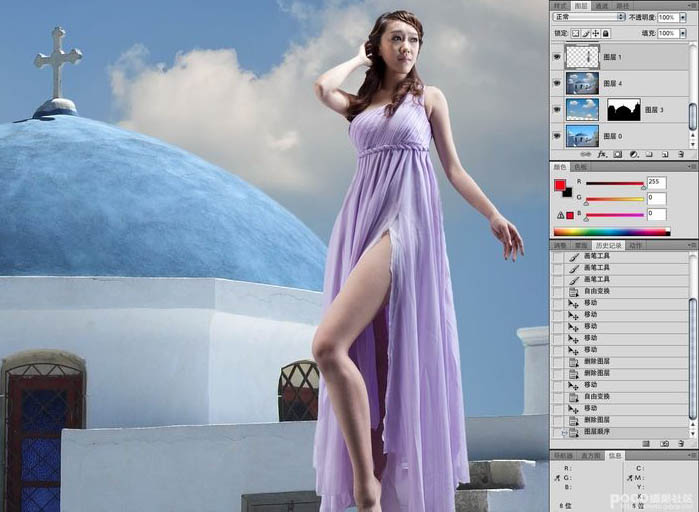Click the lock position move icon
Viewport: 699px width, 512px height.
[596, 33]
